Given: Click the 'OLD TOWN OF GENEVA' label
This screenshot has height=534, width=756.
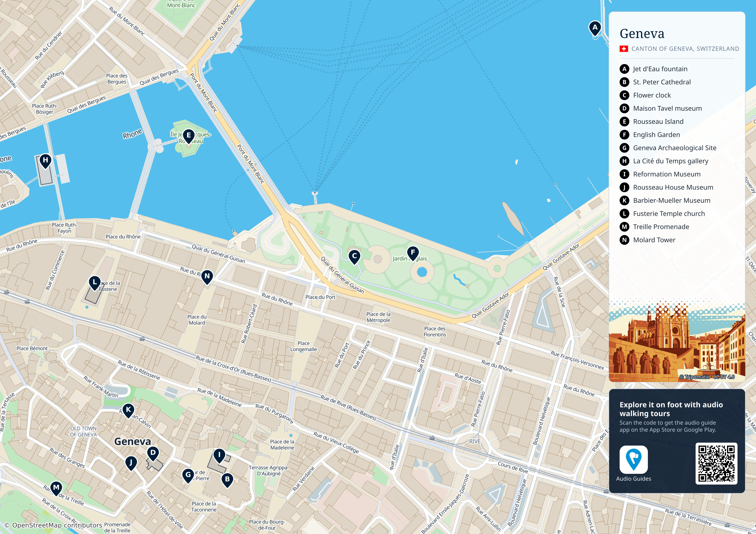Looking at the screenshot, I should click(83, 431).
